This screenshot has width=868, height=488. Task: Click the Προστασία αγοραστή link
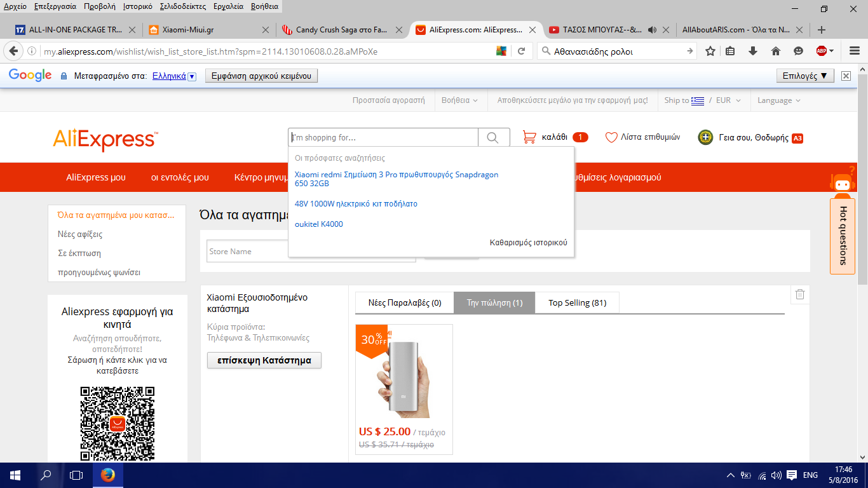389,100
